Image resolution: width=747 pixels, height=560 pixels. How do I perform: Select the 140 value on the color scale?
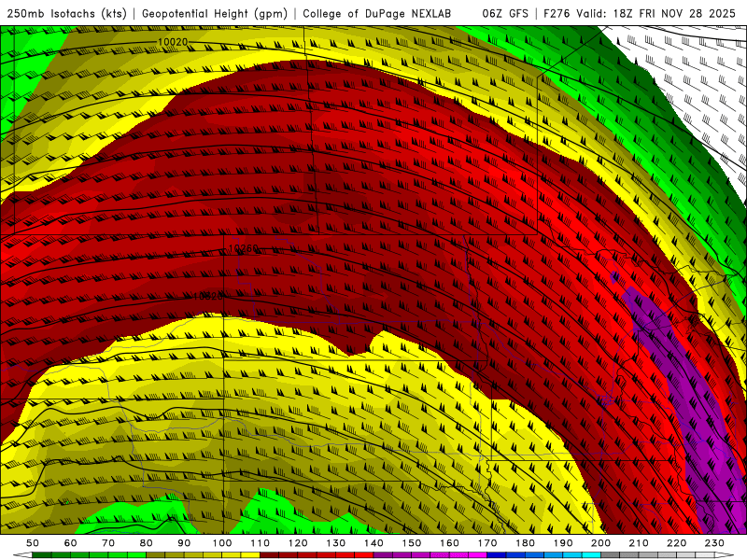[373, 543]
